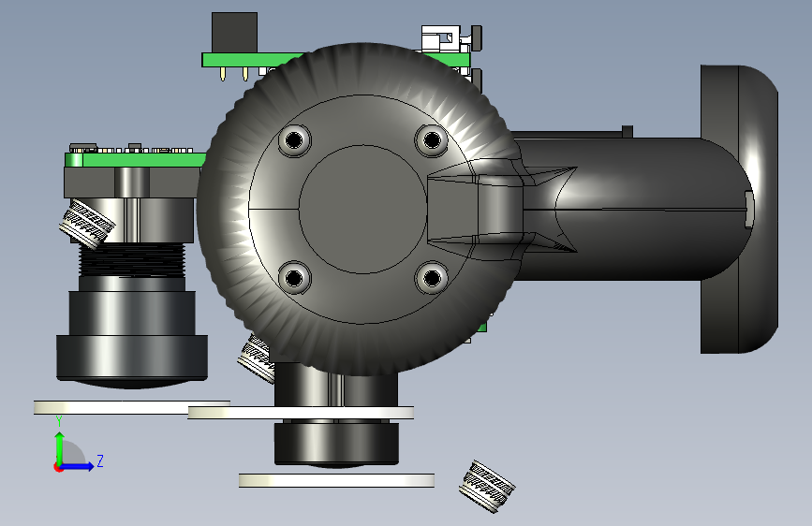Pick the lower-left screw hole on the round housing
Viewport: 812px width, 526px height.
tap(294, 278)
